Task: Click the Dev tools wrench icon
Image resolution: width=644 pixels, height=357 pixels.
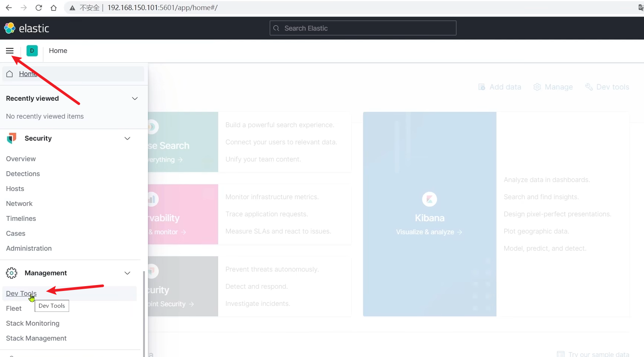Action: (589, 87)
